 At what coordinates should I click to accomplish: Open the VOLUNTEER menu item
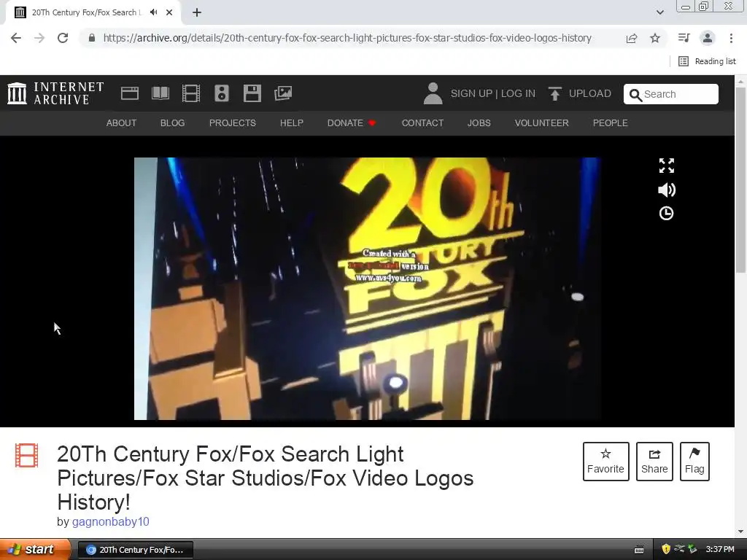point(542,122)
